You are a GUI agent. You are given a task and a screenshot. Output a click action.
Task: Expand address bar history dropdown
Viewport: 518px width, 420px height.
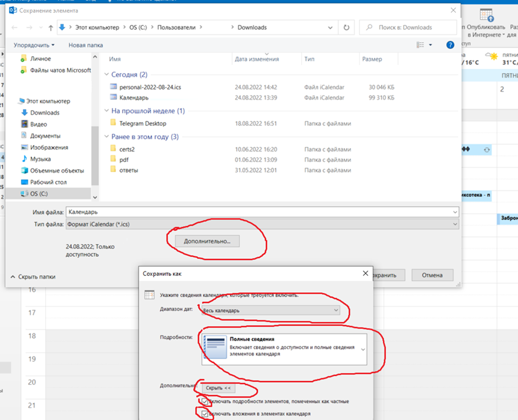(x=330, y=28)
